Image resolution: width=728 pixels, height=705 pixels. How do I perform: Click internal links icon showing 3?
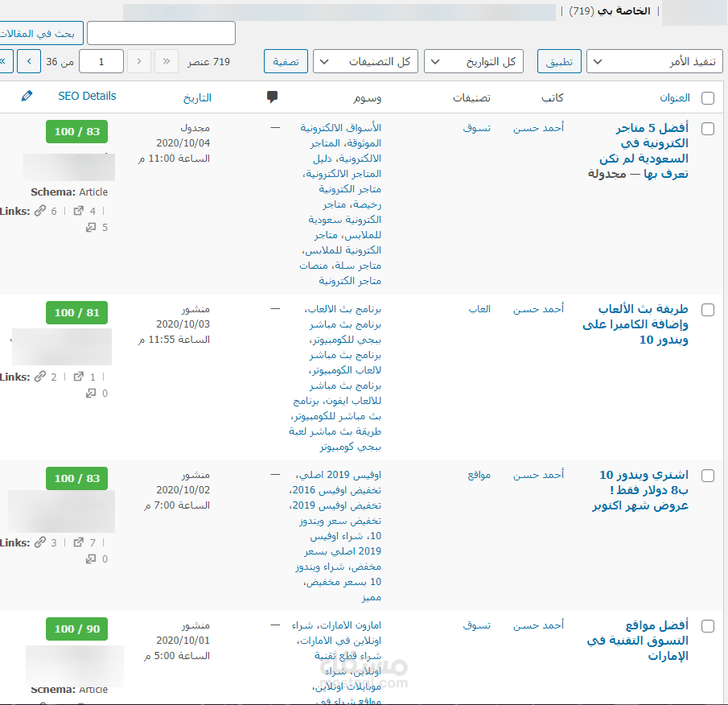click(x=40, y=542)
